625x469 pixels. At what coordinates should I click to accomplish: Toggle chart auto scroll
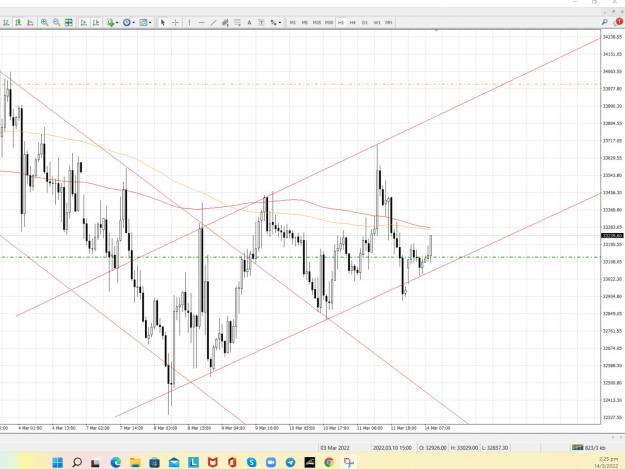(x=83, y=23)
